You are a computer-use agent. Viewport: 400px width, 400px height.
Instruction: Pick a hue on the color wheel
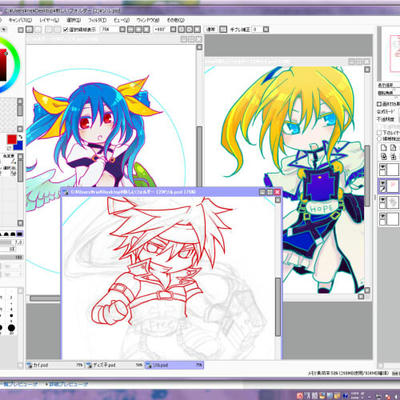10,65
